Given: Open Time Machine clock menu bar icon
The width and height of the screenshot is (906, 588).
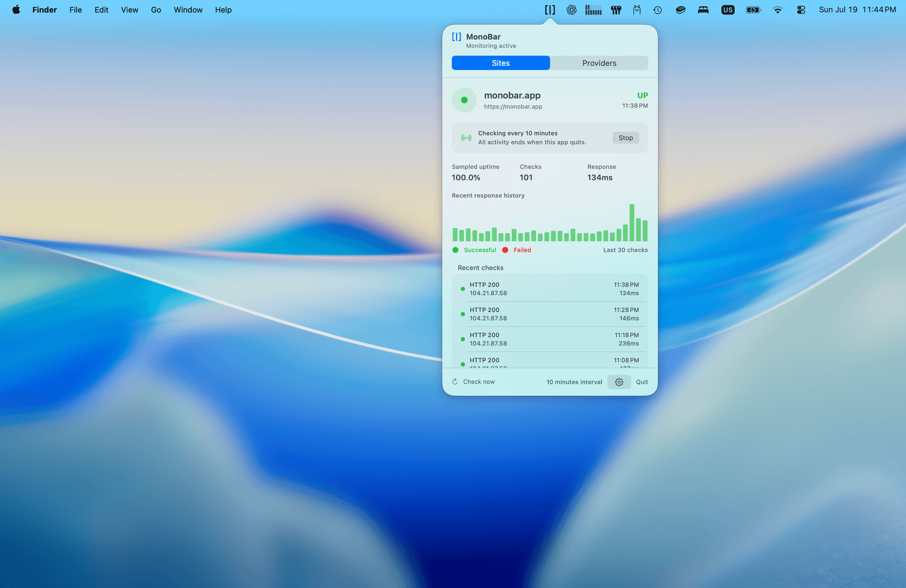Looking at the screenshot, I should point(657,9).
